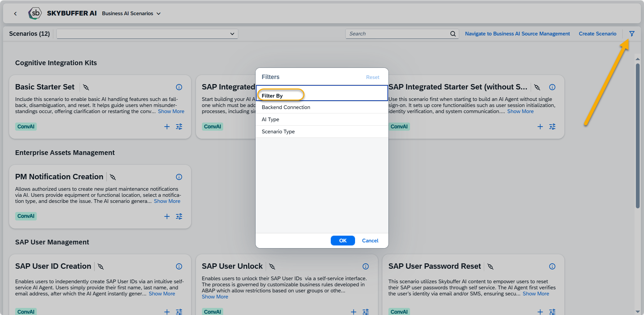Click SAP User Unlock card title

pos(232,266)
